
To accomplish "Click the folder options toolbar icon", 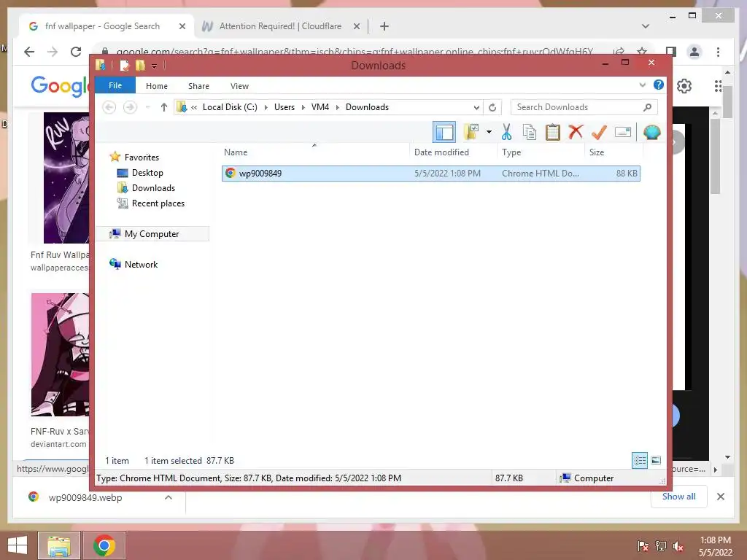I will click(x=471, y=132).
